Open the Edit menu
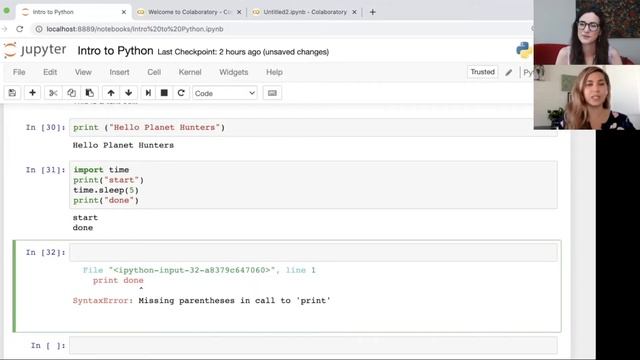Image resolution: width=640 pixels, height=360 pixels. 50,72
